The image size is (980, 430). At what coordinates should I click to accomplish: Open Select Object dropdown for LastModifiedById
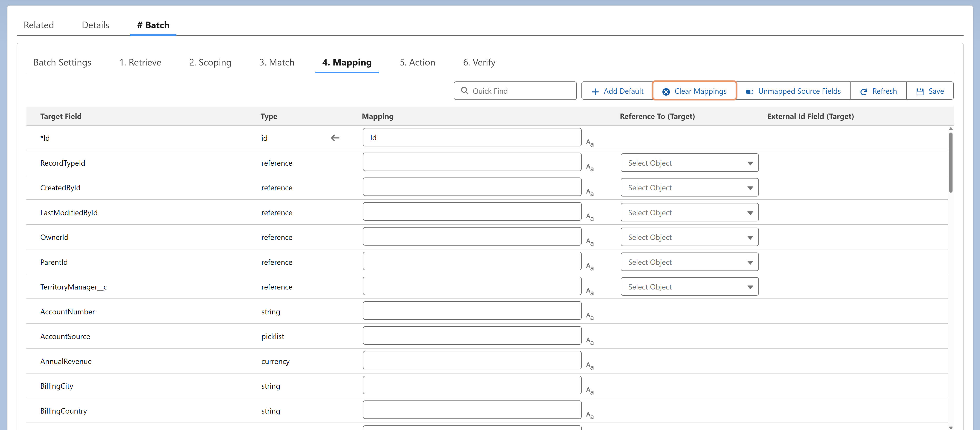(x=689, y=212)
